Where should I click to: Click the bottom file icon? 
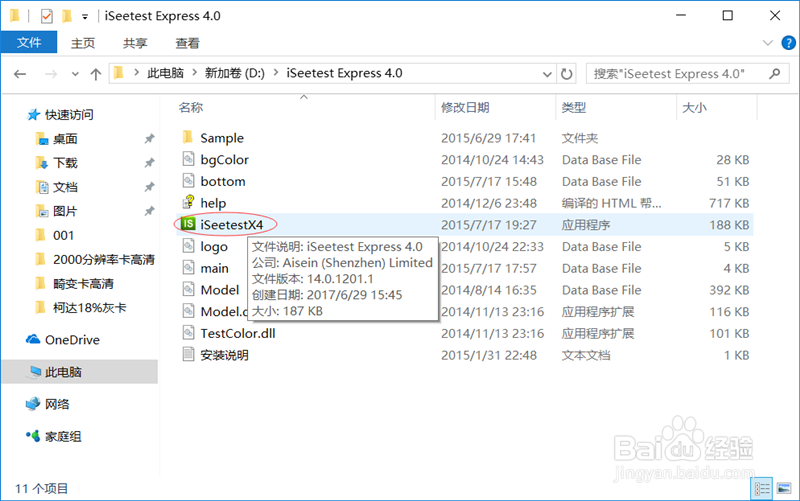(x=188, y=181)
